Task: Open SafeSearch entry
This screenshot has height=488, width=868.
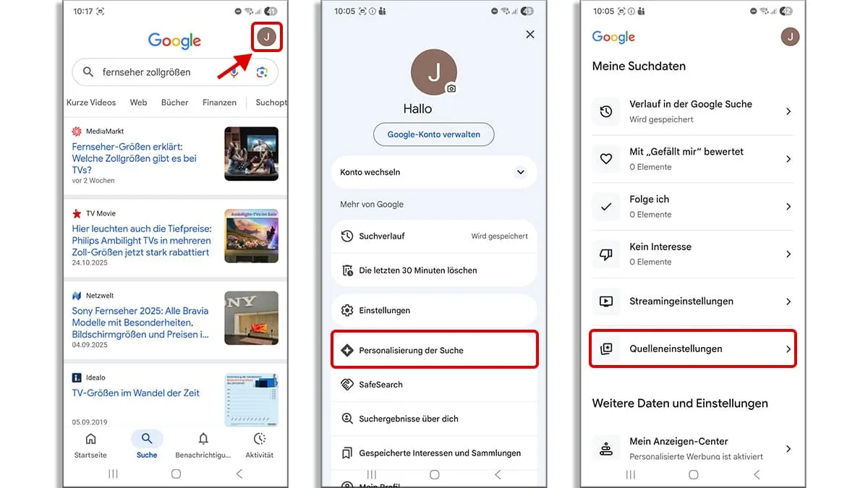Action: 434,385
